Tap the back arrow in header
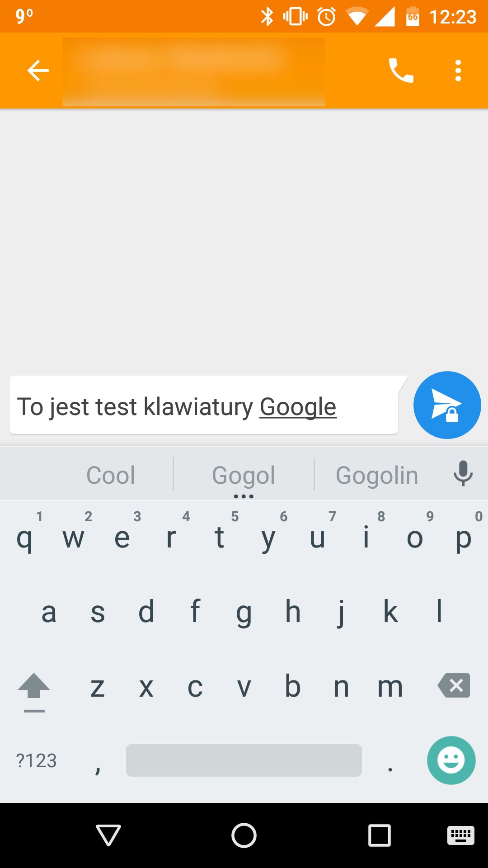The image size is (488, 868). coord(38,71)
